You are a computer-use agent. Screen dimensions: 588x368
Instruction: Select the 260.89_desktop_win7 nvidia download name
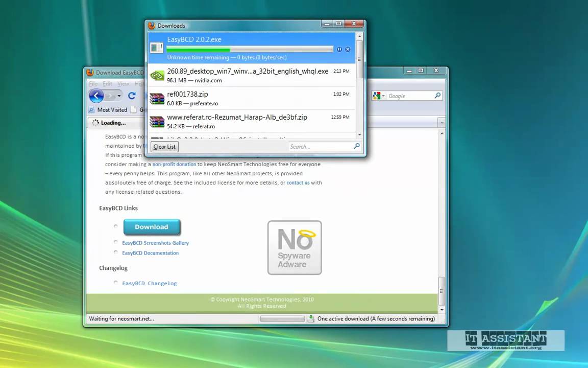tap(248, 71)
